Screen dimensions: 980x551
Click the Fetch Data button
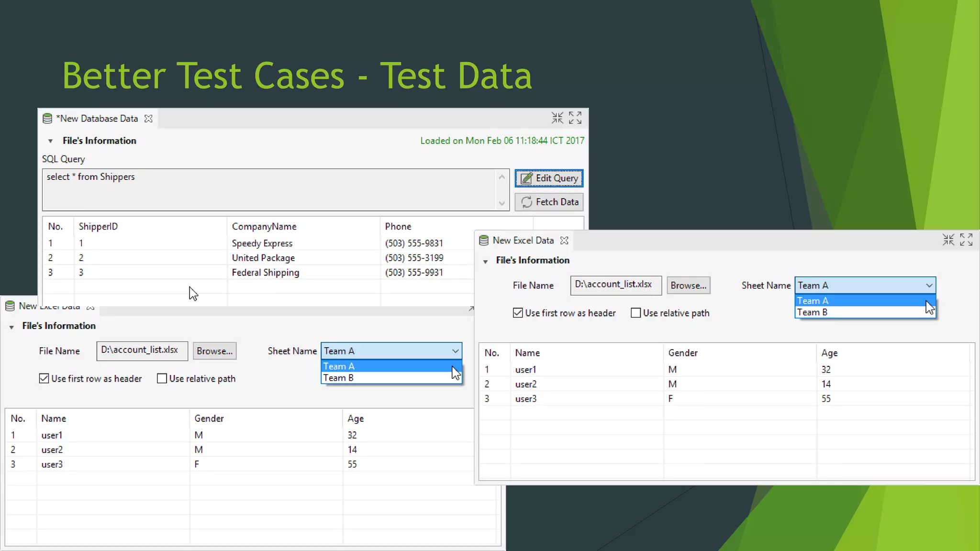coord(549,202)
